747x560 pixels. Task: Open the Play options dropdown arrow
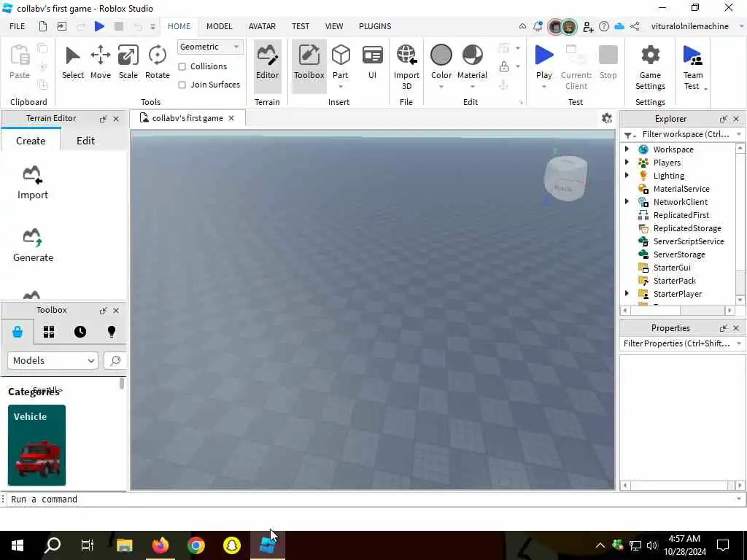(x=543, y=87)
